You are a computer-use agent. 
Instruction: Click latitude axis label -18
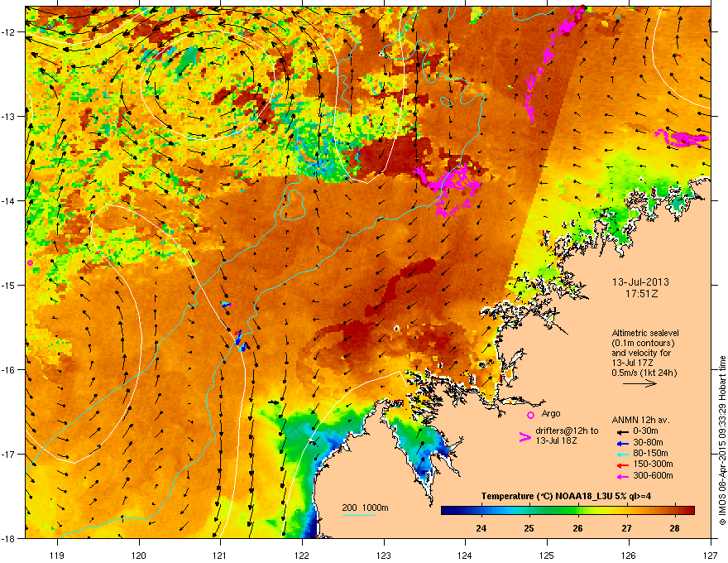click(9, 538)
